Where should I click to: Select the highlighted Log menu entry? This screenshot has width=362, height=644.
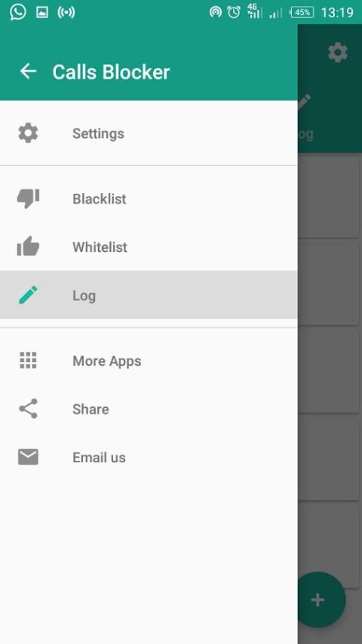point(149,295)
